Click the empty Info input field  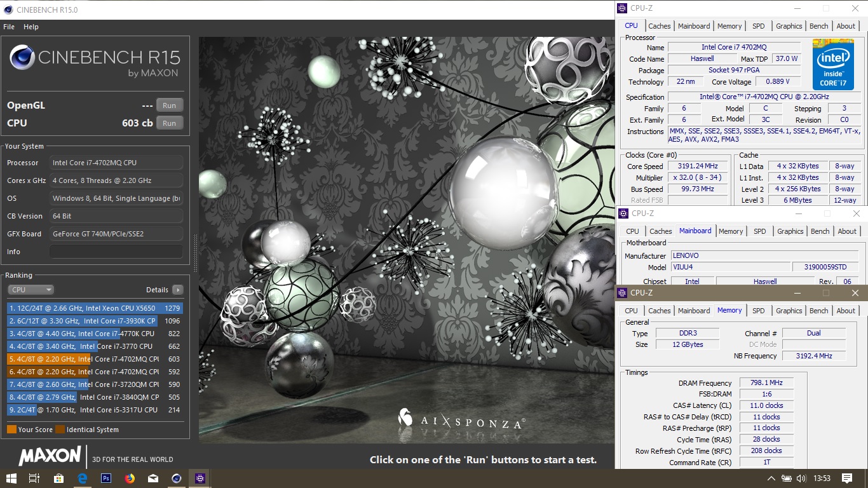(x=116, y=252)
